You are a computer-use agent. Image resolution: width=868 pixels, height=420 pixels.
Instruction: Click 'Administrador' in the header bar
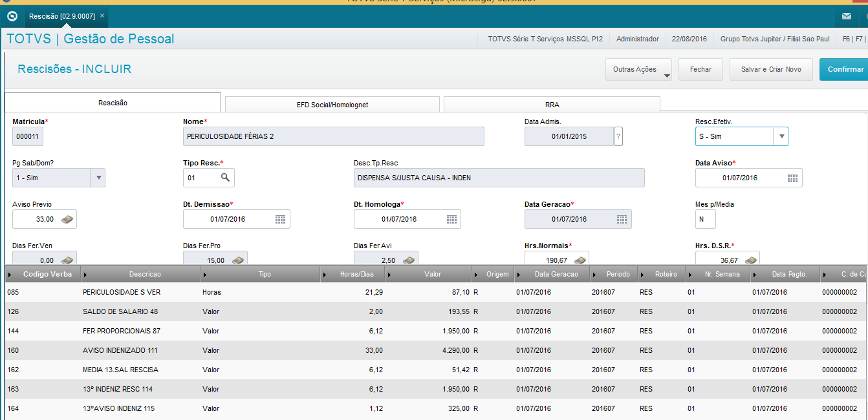[x=638, y=39]
